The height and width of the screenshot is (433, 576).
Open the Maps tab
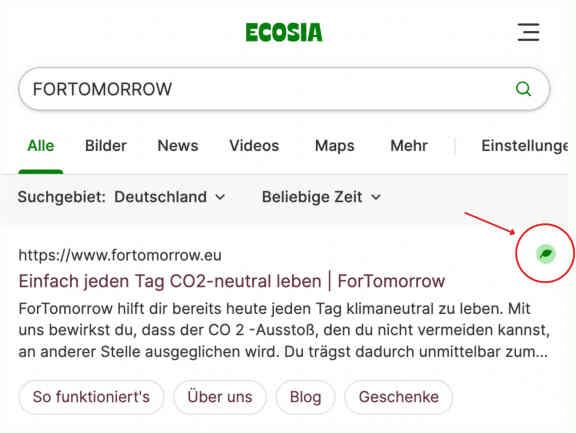pyautogui.click(x=335, y=146)
